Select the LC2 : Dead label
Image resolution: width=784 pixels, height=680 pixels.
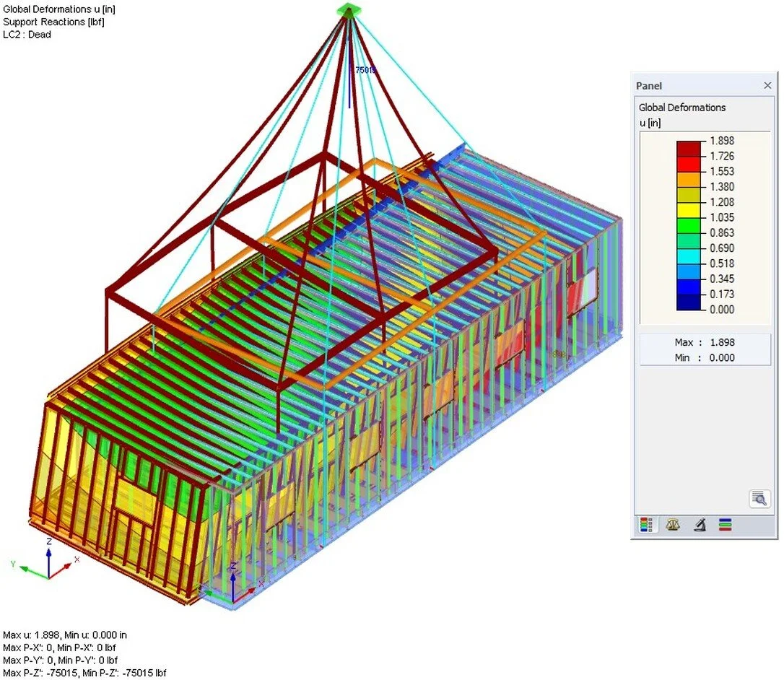click(x=28, y=34)
